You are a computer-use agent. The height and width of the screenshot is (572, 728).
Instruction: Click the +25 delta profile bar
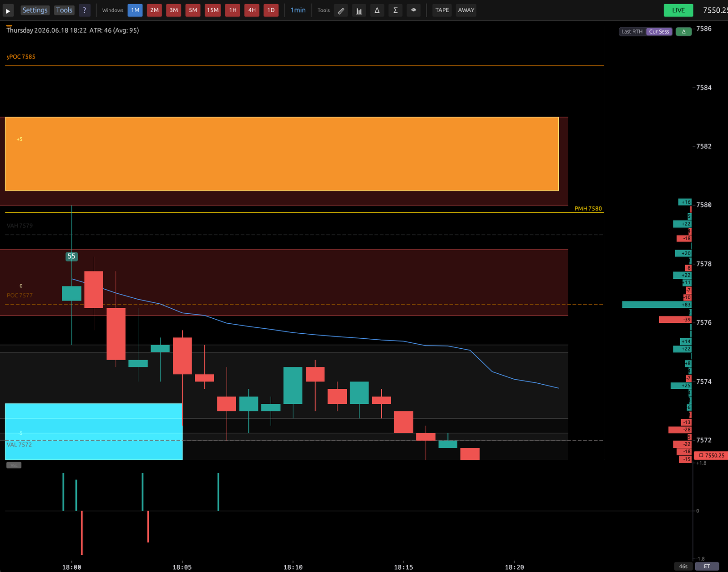click(x=681, y=386)
